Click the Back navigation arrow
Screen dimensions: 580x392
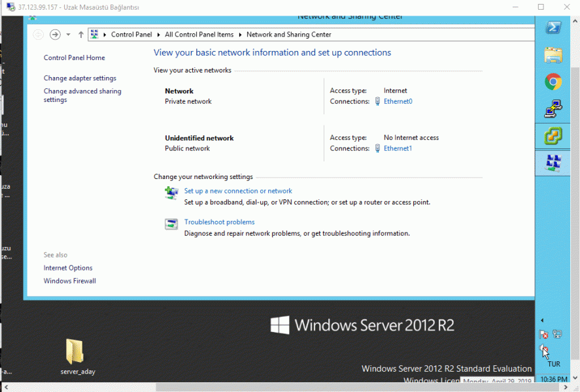(x=38, y=35)
